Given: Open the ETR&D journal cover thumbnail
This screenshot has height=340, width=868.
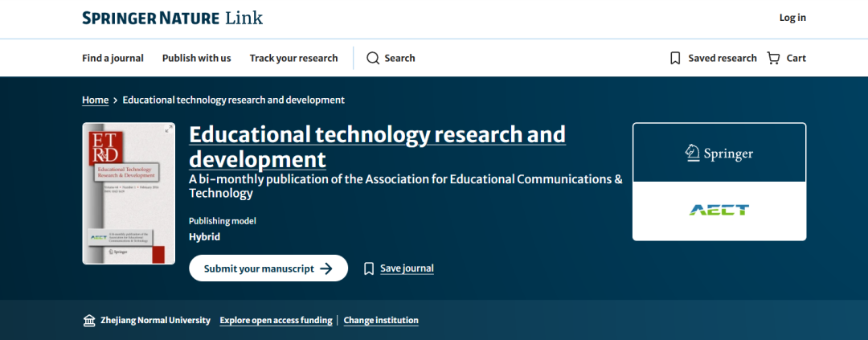Looking at the screenshot, I should pyautogui.click(x=129, y=193).
